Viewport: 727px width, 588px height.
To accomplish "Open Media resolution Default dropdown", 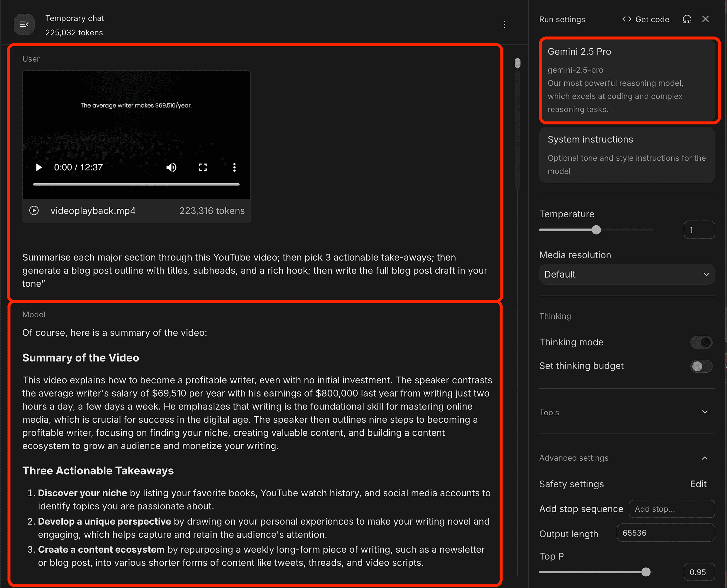I will coord(627,274).
